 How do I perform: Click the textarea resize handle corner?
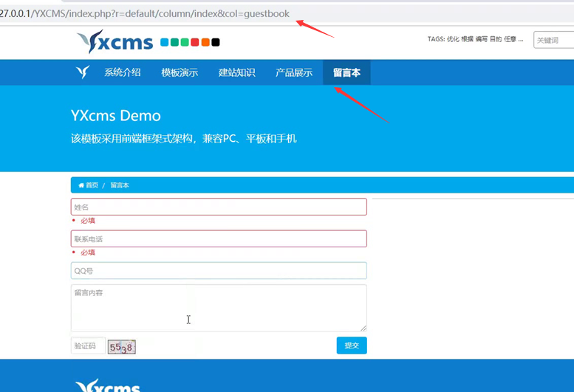(x=363, y=329)
